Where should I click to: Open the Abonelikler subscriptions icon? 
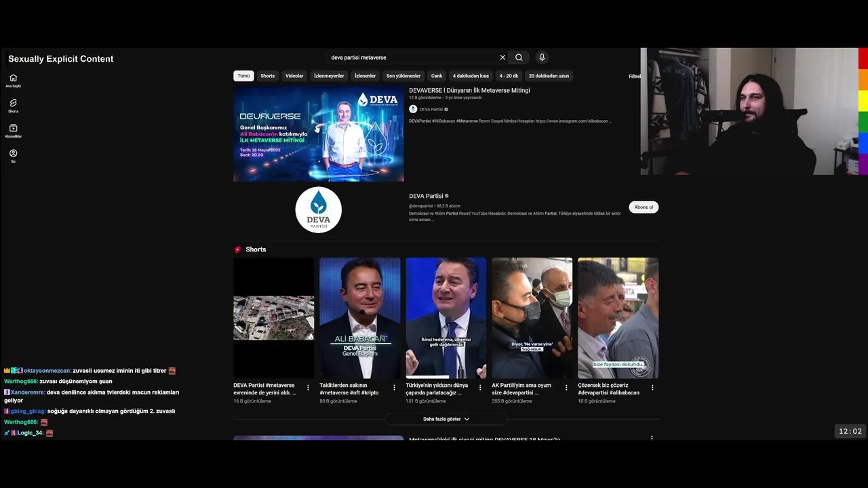coord(13,130)
